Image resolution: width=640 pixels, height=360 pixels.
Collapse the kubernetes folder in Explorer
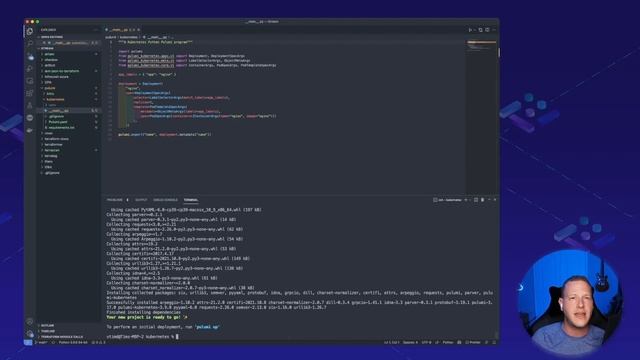click(55, 99)
